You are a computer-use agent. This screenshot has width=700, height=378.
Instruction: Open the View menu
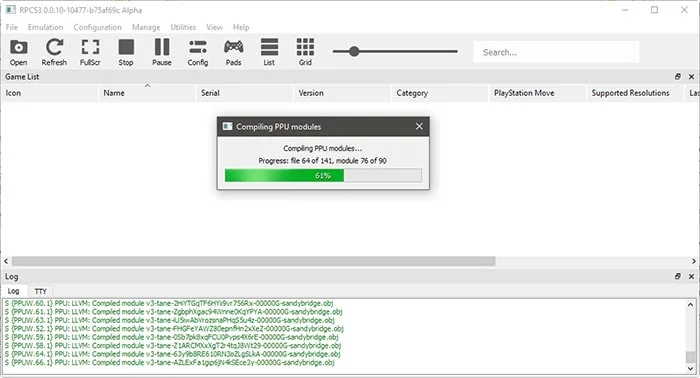click(214, 27)
